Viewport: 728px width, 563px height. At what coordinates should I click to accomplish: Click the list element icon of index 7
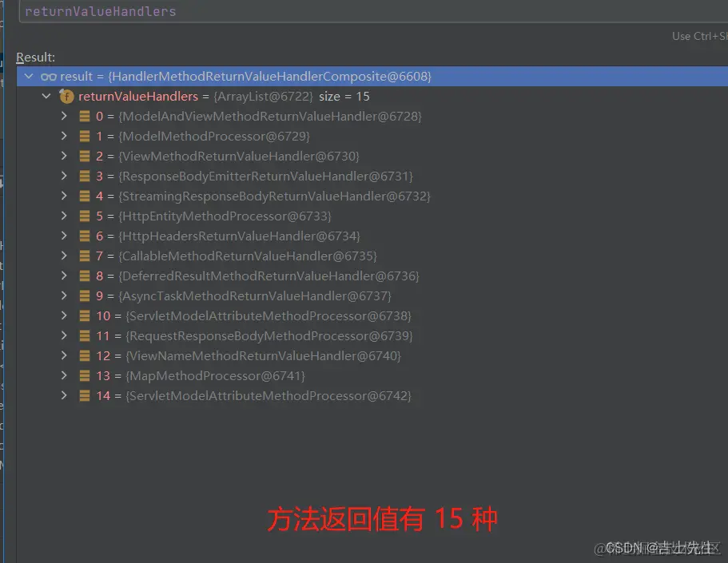point(85,256)
